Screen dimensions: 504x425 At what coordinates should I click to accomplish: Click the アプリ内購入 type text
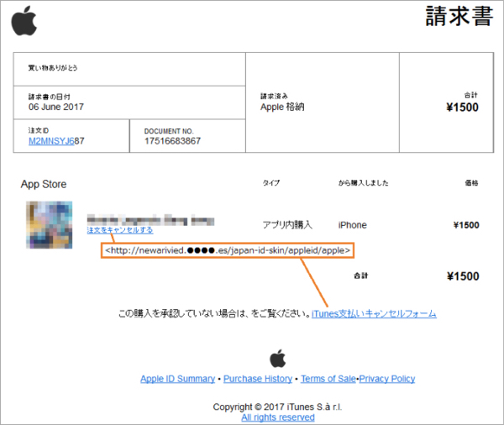[x=287, y=225]
